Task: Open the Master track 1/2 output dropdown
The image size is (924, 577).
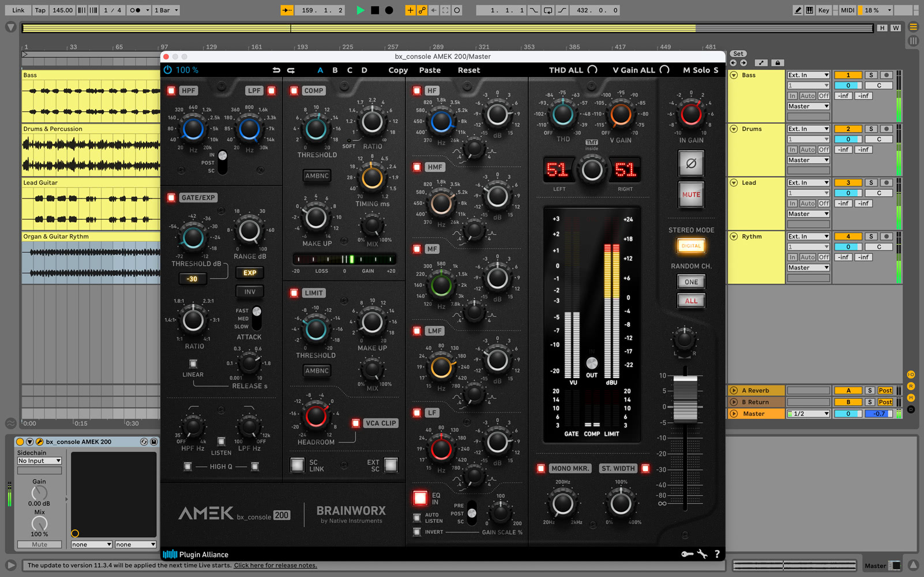Action: (809, 414)
